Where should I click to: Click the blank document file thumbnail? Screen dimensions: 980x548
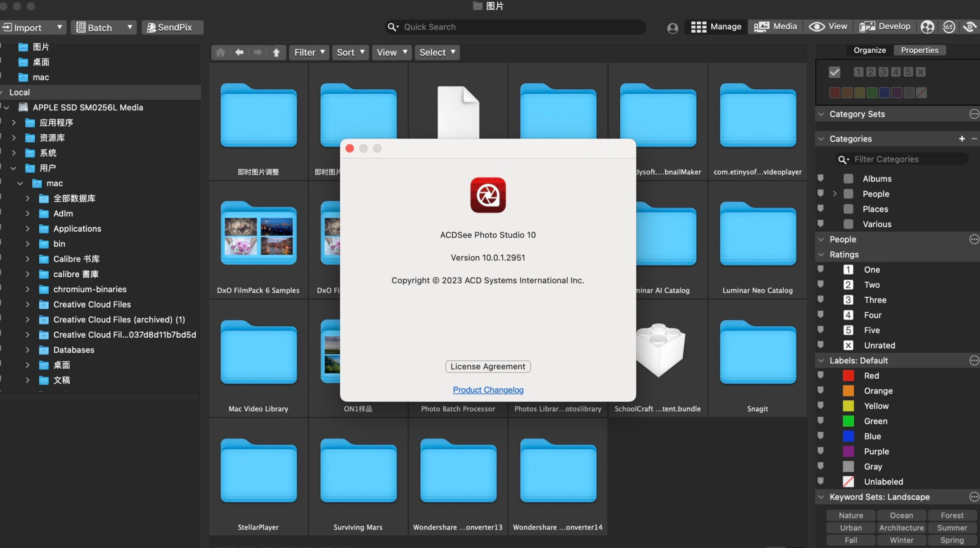click(x=458, y=112)
